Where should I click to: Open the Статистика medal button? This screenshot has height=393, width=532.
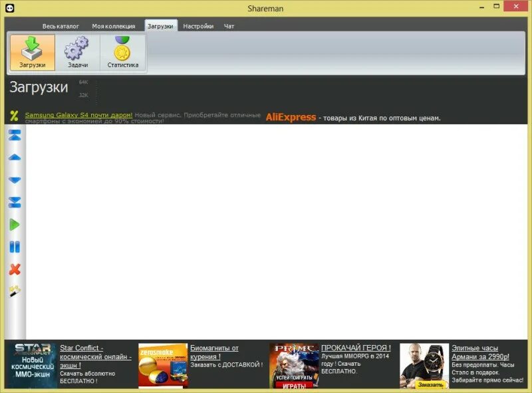[123, 53]
